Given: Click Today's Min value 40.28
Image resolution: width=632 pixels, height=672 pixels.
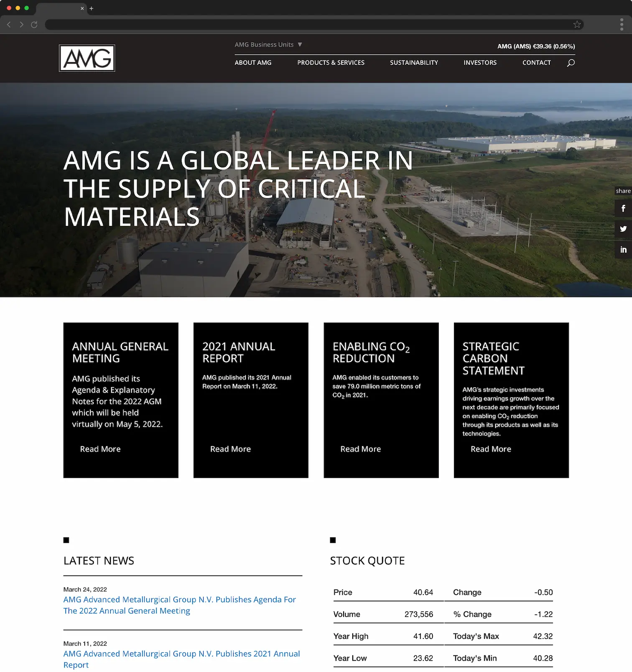Looking at the screenshot, I should pyautogui.click(x=543, y=658).
